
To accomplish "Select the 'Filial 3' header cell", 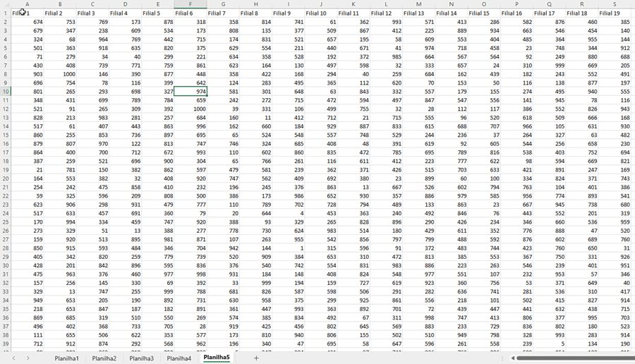I will [92, 13].
